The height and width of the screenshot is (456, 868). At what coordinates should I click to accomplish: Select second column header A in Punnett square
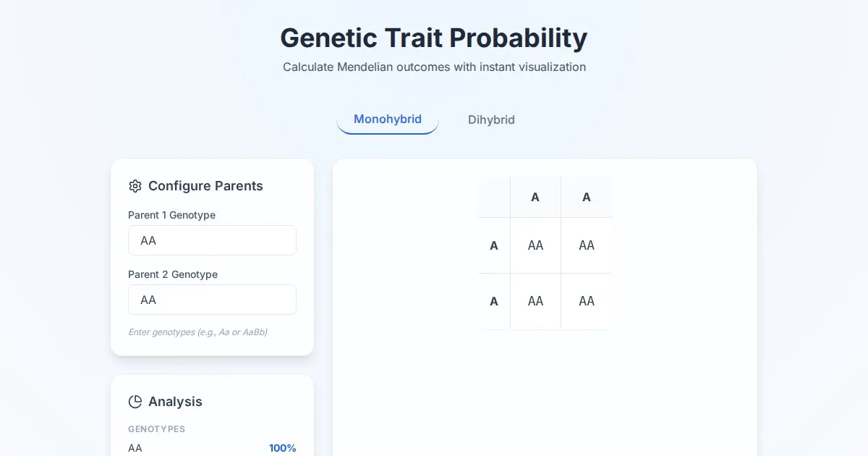(x=587, y=197)
